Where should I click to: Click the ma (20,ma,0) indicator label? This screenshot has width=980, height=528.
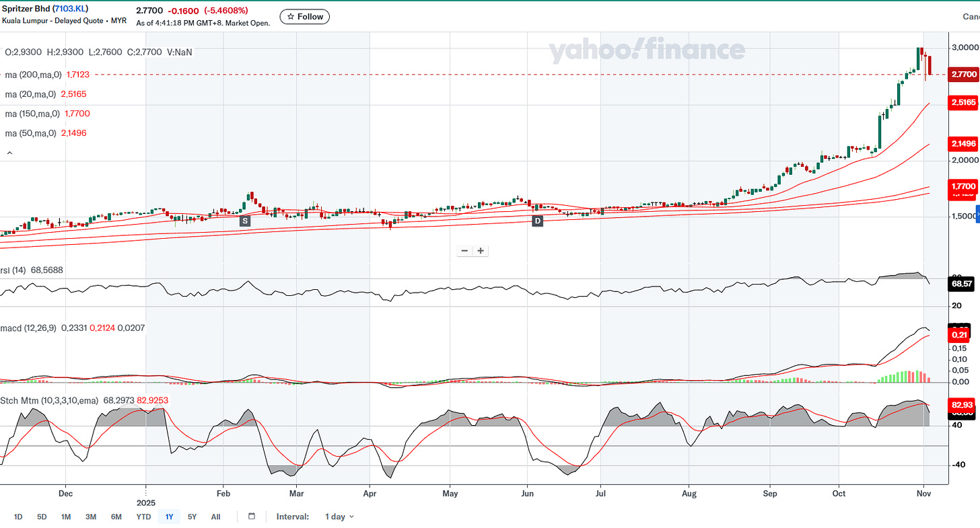click(x=30, y=94)
